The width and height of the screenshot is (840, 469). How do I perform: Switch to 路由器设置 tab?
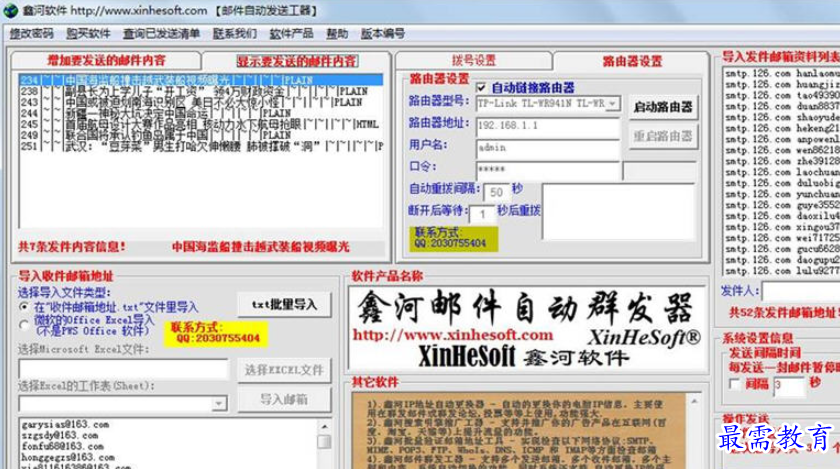[x=632, y=61]
